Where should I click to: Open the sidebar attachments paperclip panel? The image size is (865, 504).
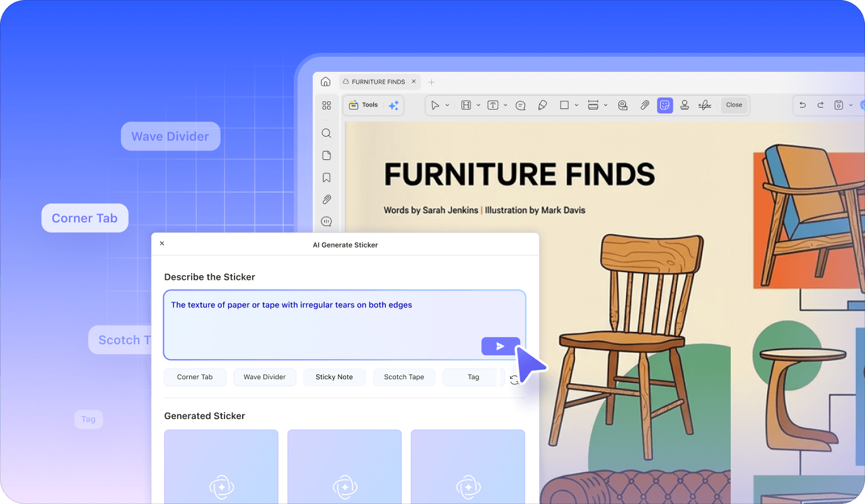(327, 200)
